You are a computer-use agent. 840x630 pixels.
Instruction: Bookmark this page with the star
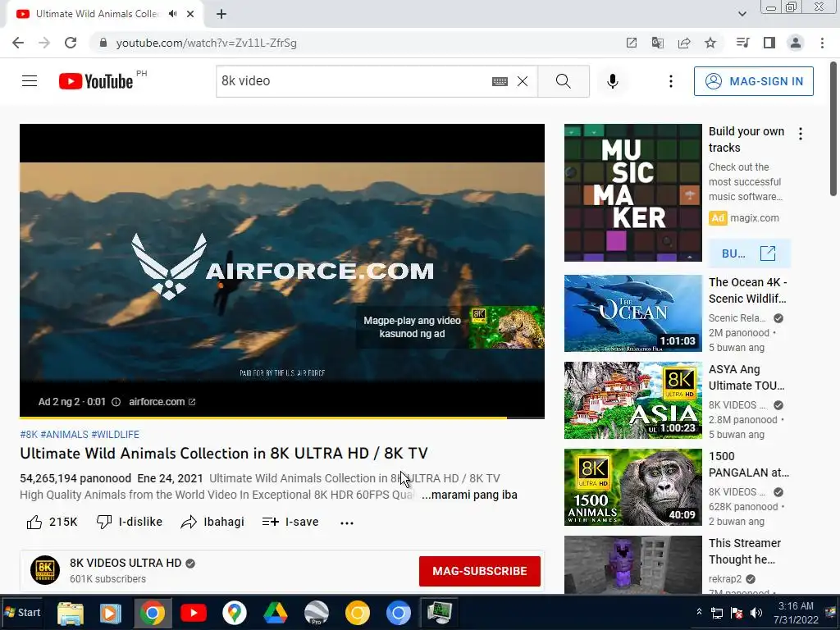710,43
